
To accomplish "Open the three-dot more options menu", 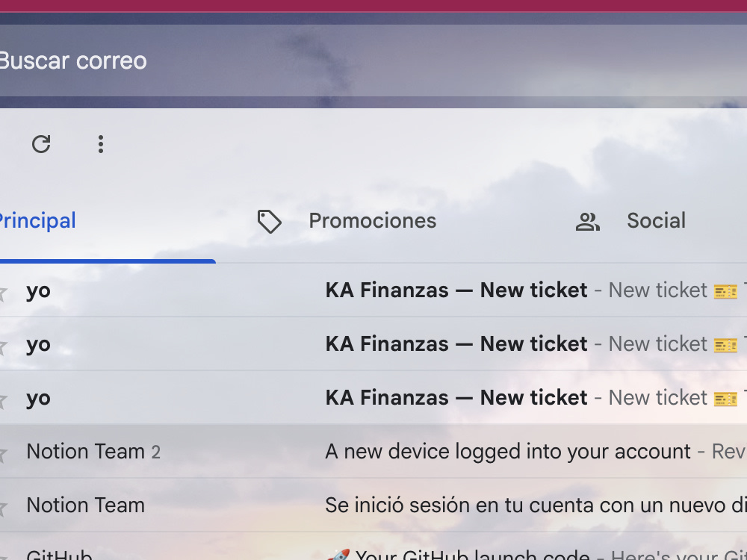I will (x=101, y=144).
